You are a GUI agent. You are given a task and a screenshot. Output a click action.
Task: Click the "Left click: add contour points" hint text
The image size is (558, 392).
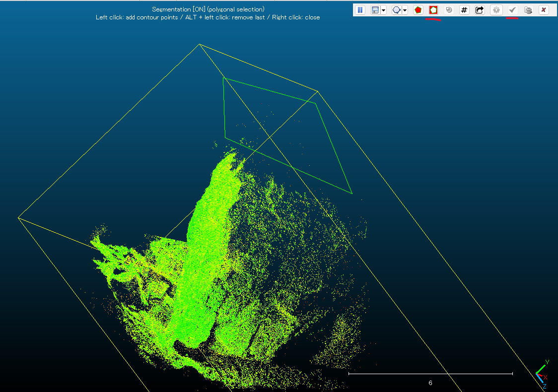(137, 17)
